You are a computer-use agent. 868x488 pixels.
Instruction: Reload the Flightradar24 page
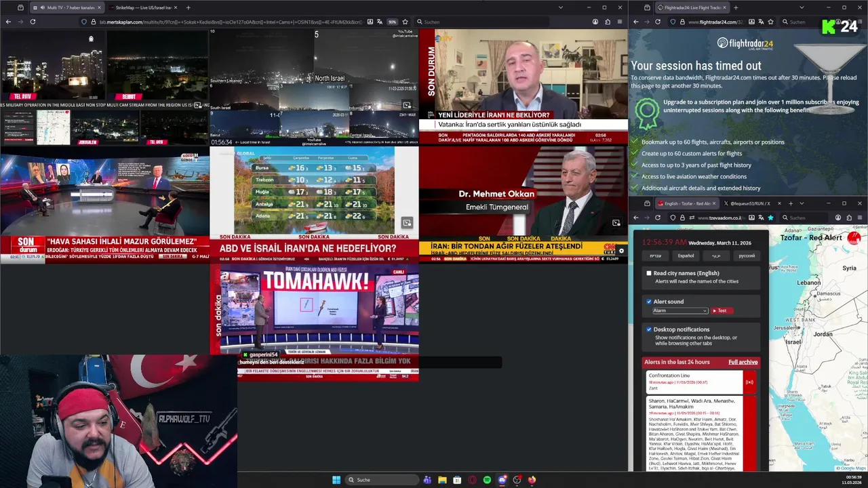658,22
